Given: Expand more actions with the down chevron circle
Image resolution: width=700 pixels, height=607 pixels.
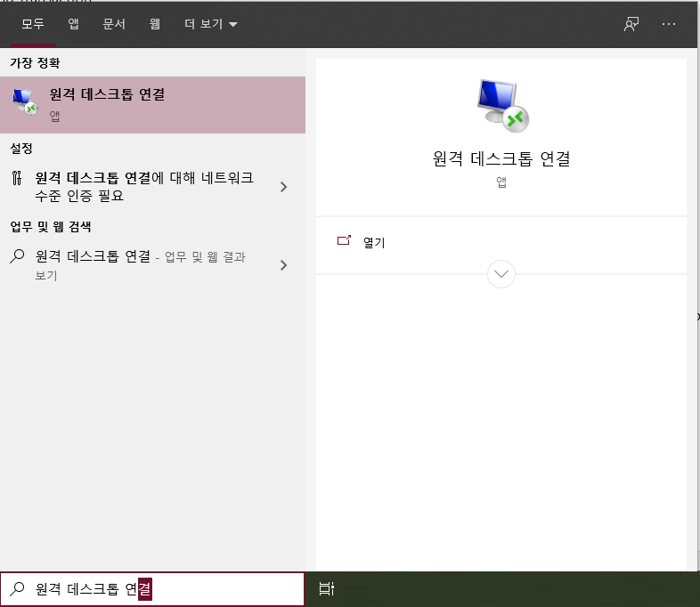Looking at the screenshot, I should click(x=501, y=274).
